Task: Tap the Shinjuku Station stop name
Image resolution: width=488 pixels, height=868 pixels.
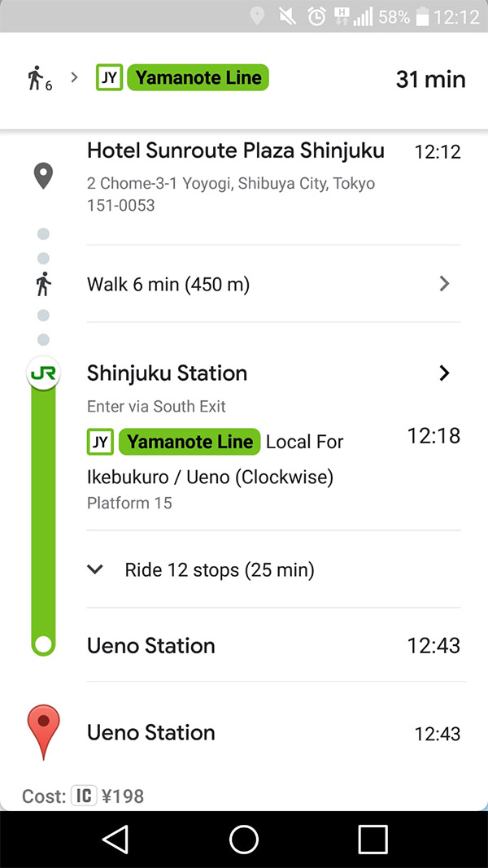Action: click(x=167, y=373)
